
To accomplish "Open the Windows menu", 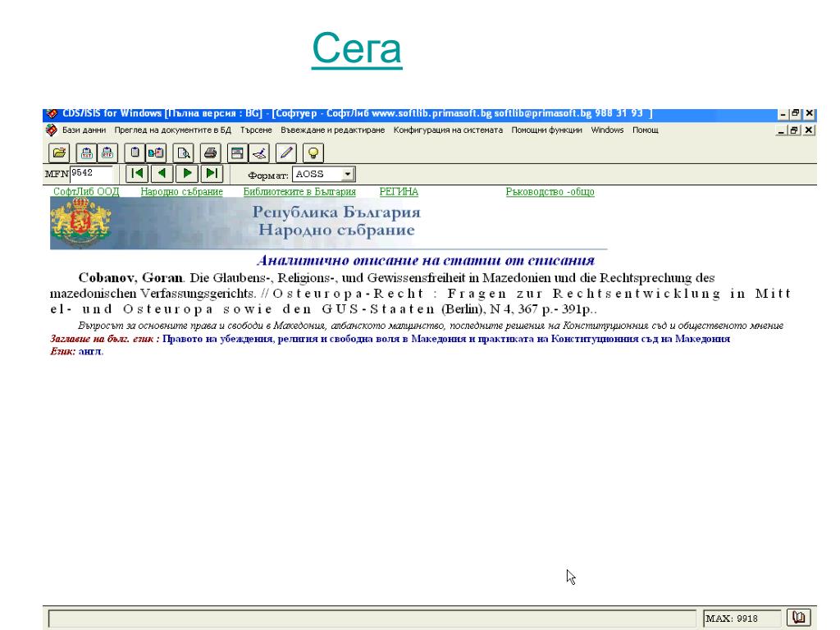I will click(x=607, y=130).
